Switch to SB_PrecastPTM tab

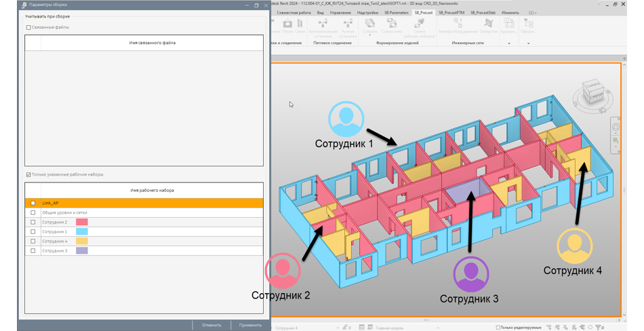click(451, 13)
